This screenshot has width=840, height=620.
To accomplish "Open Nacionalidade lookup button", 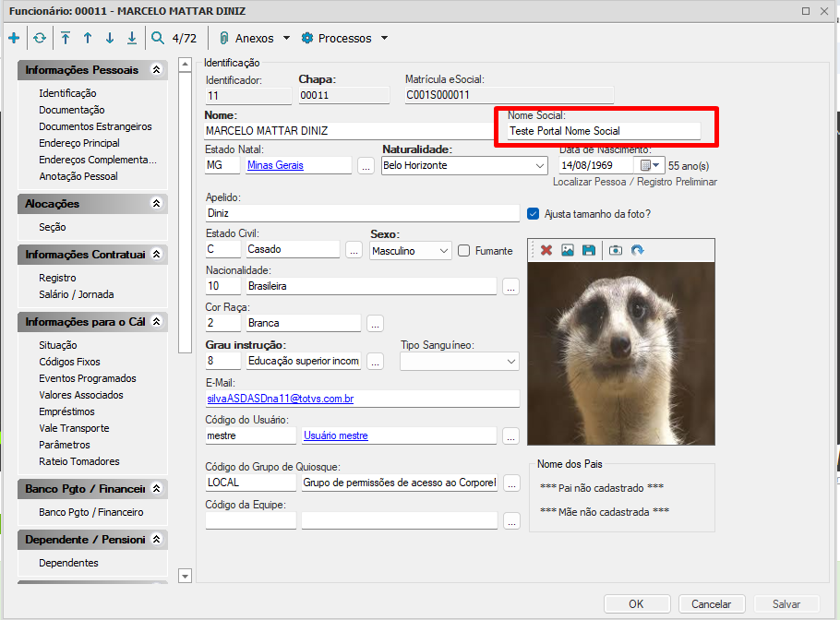I will 510,287.
